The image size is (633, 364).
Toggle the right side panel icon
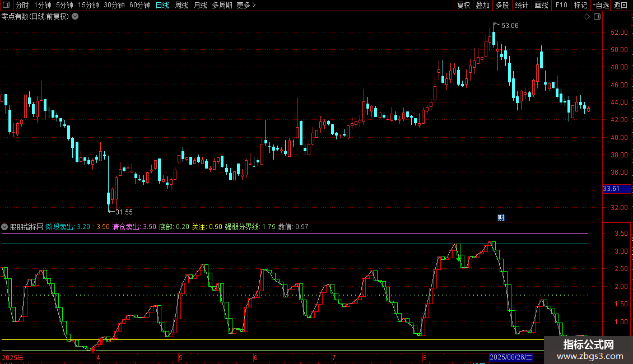597,17
